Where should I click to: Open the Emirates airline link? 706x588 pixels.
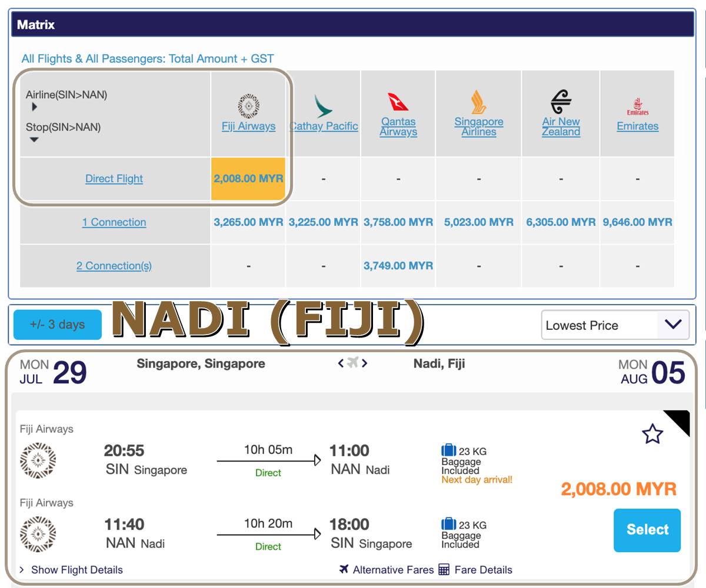click(x=638, y=126)
